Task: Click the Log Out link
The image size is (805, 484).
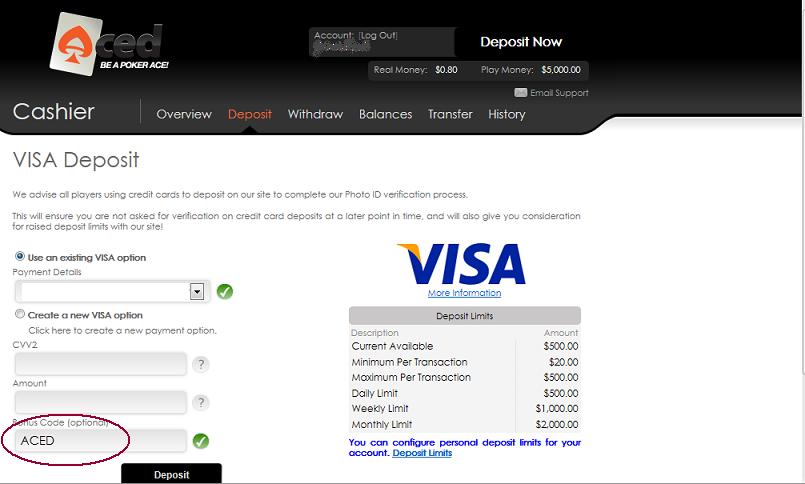Action: pos(378,35)
